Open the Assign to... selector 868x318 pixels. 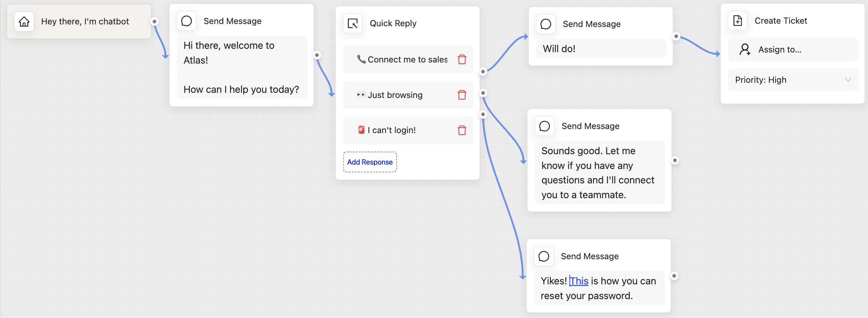point(793,50)
